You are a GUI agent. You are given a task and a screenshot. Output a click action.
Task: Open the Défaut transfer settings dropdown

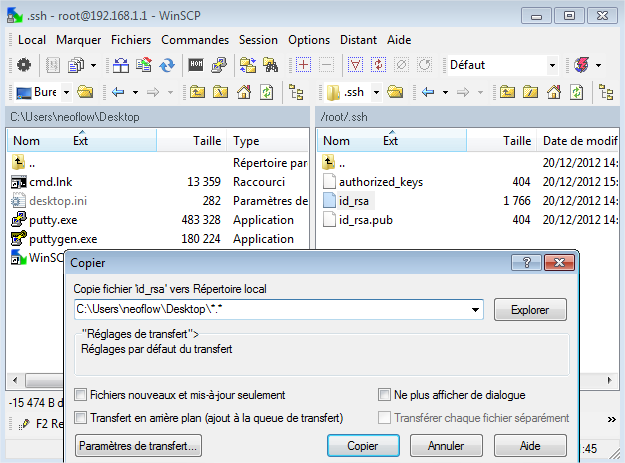pos(552,65)
